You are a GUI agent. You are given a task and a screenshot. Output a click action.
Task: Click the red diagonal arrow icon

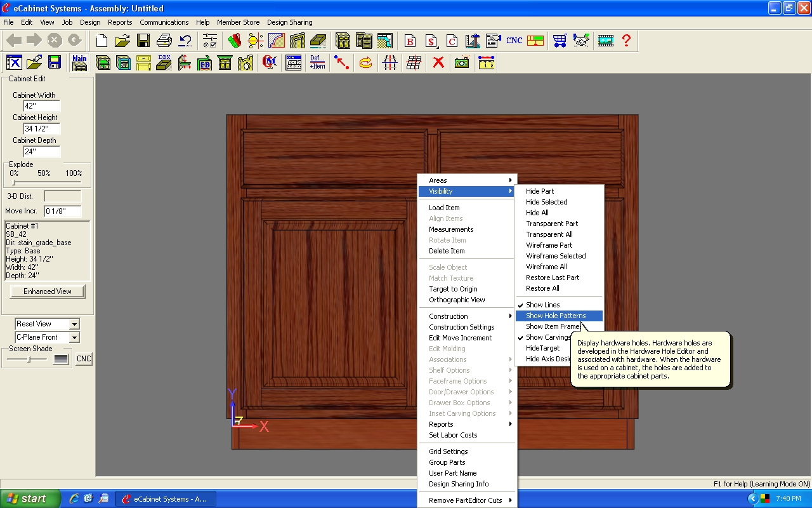coord(342,62)
